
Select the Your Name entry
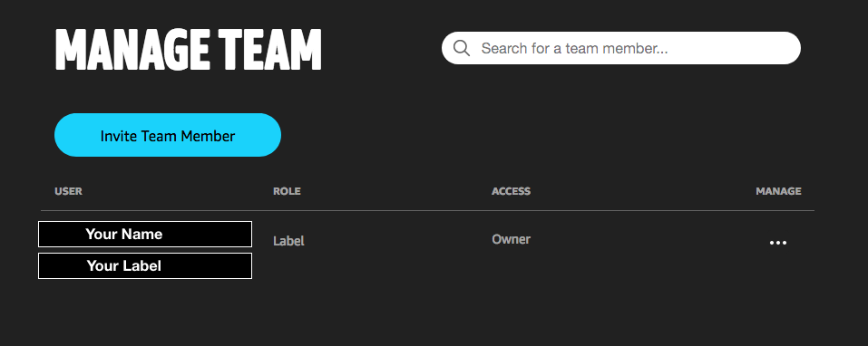[x=145, y=234]
